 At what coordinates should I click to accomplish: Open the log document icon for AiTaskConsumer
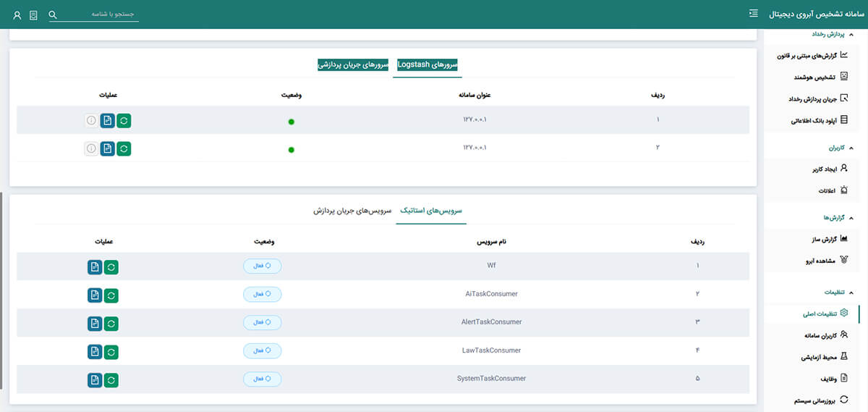[94, 295]
